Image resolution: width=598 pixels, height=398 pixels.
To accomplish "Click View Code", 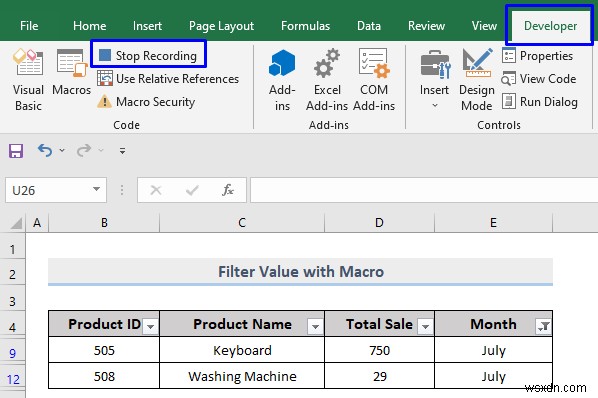I will pos(539,79).
